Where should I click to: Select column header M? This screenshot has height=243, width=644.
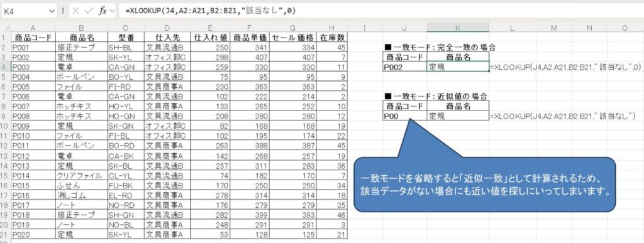(553, 28)
